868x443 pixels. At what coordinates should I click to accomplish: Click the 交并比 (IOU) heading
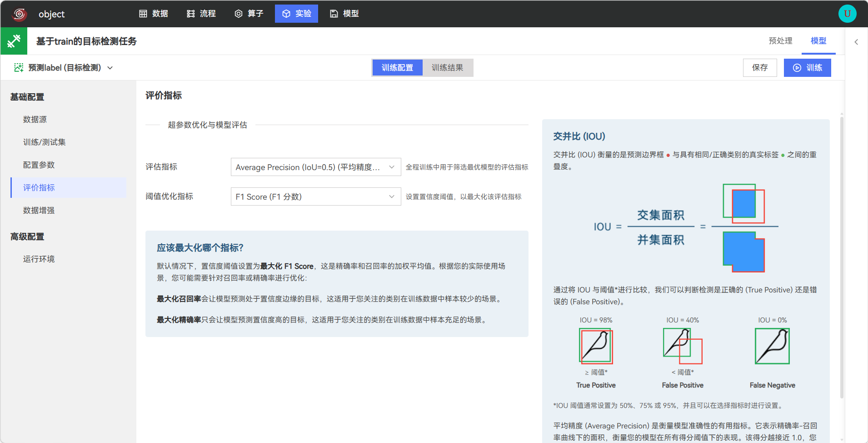[x=579, y=136]
